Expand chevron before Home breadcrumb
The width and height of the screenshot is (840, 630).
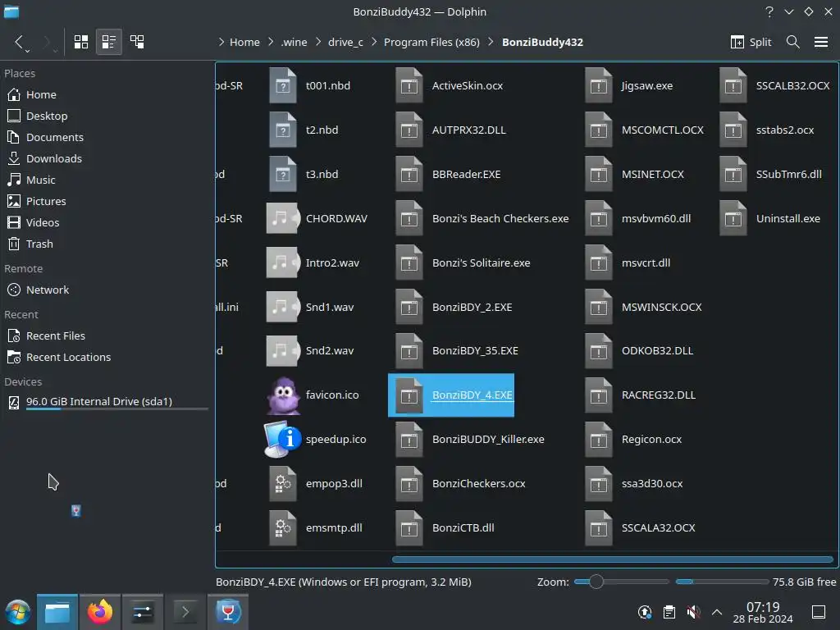pyautogui.click(x=221, y=43)
